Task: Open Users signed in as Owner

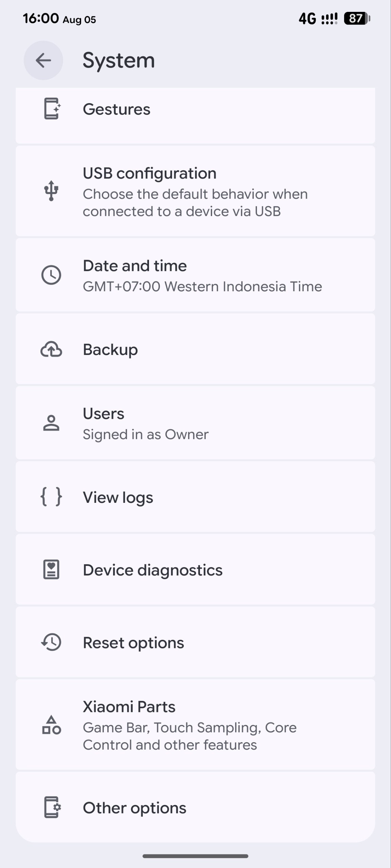Action: [195, 423]
